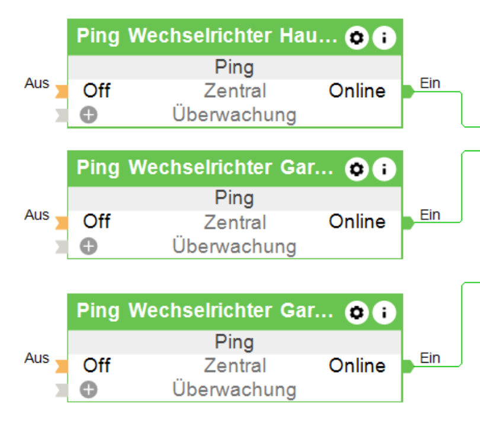
Task: Open settings gear of Wechselrichter Hau block
Action: (x=356, y=38)
